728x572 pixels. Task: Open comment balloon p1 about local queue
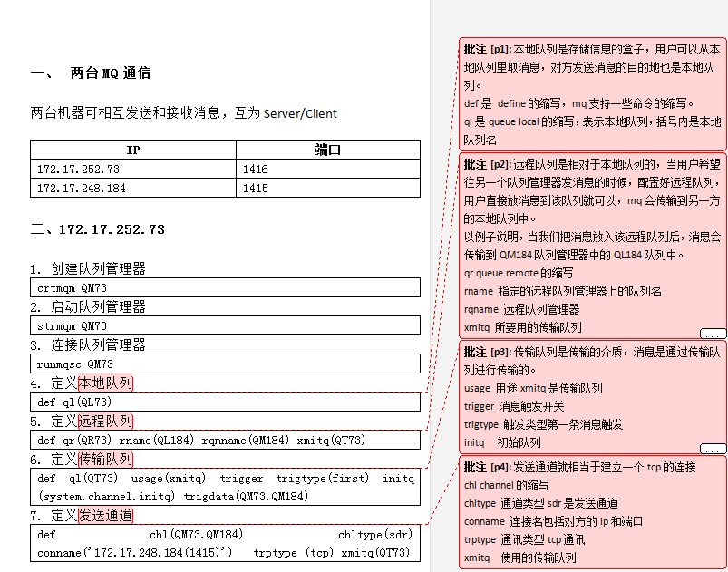click(x=592, y=94)
